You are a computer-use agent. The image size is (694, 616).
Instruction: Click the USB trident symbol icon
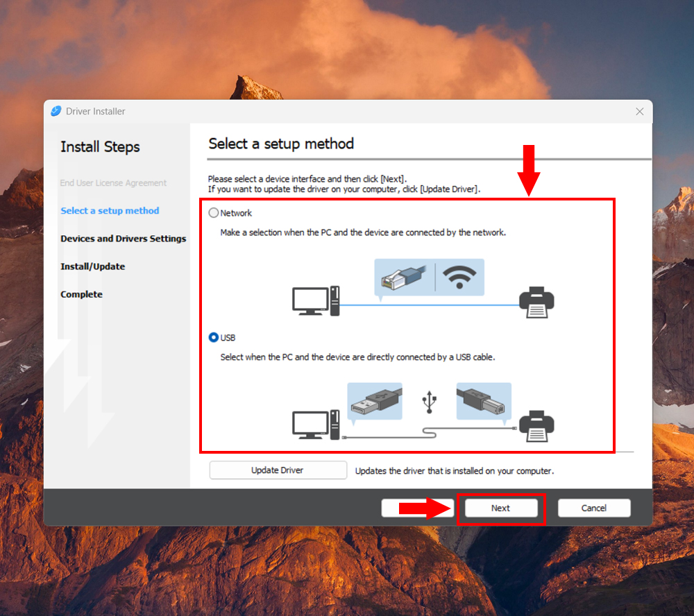coord(430,402)
